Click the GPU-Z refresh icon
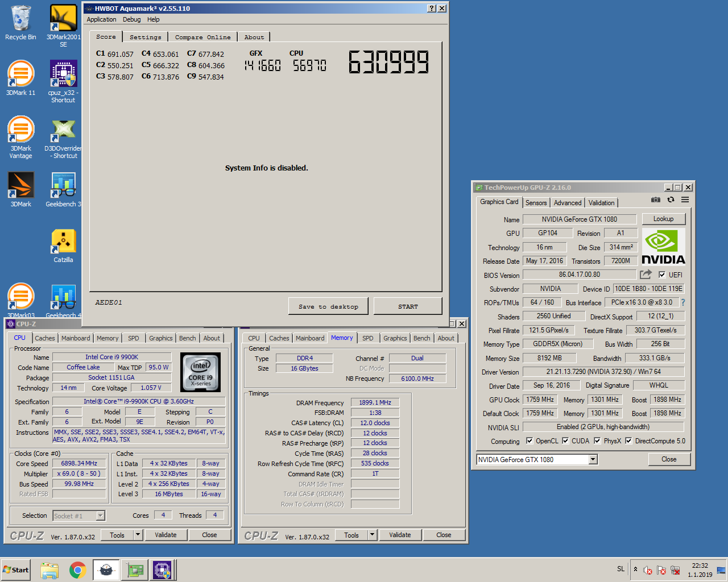 coord(671,199)
